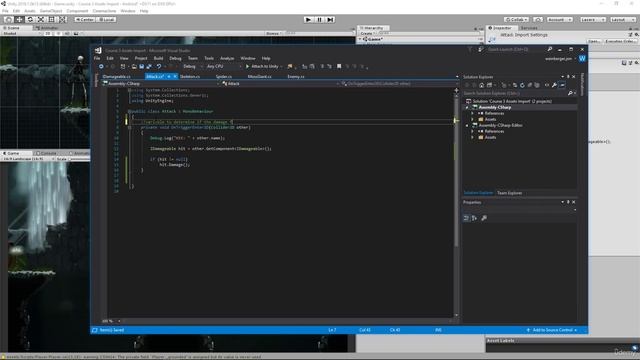Viewport: 640px width, 360px height.
Task: Click Unity's Pause button
Action: (x=320, y=19)
